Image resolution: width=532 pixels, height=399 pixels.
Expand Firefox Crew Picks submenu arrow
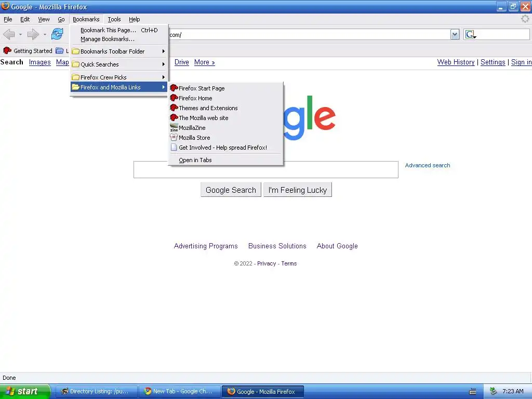(x=164, y=77)
